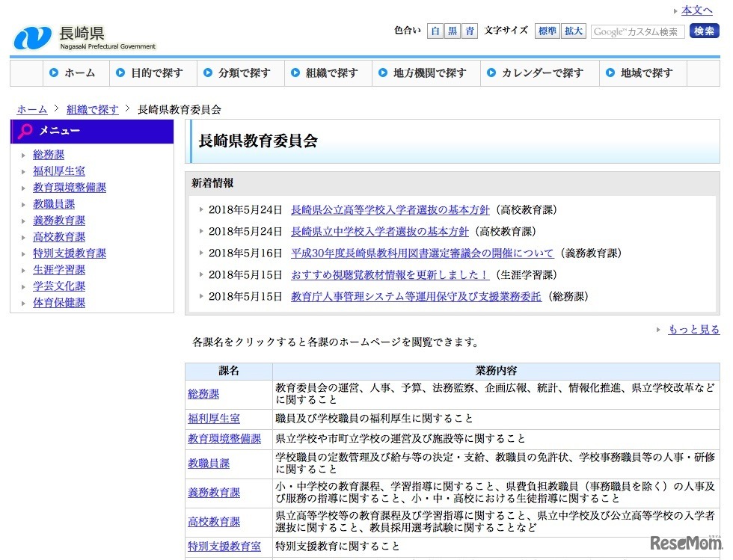This screenshot has width=733, height=560.
Task: Click the Google custom search field
Action: (x=637, y=31)
